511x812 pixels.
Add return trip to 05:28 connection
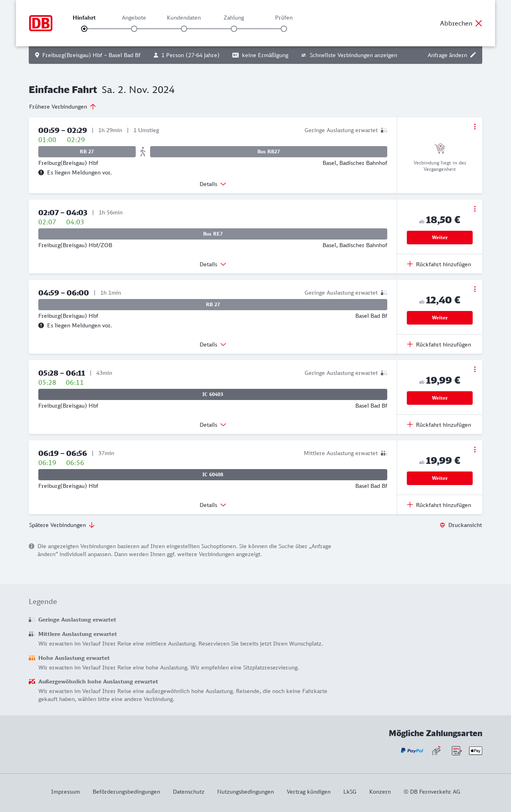(x=439, y=425)
